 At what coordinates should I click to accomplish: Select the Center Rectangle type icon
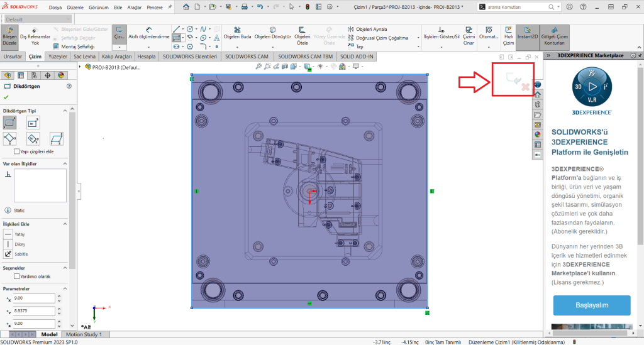coord(33,123)
